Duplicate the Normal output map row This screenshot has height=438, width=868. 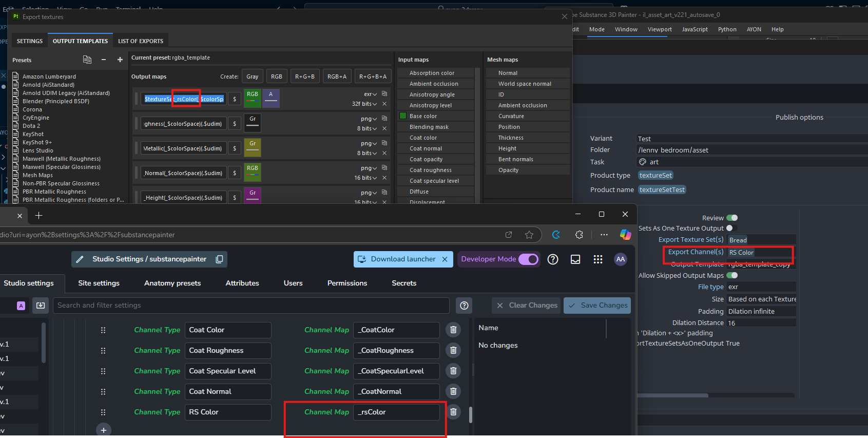point(384,168)
